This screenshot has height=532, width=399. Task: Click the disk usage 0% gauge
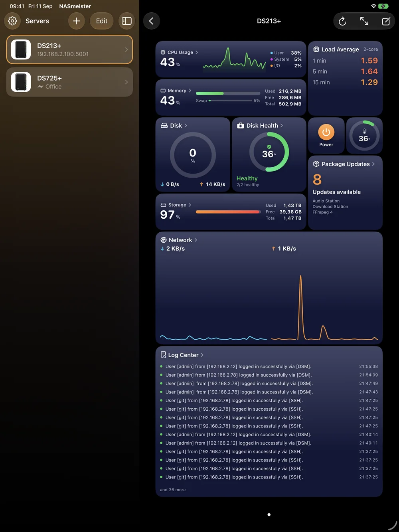(193, 155)
